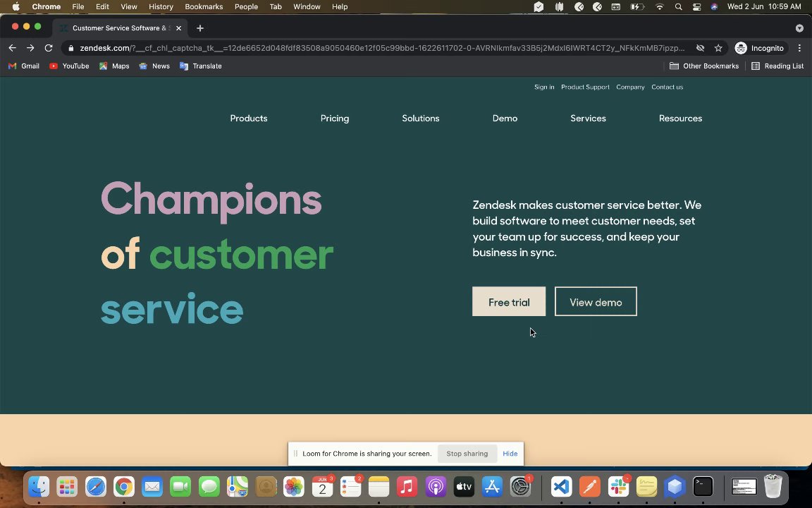Click the View demo button
This screenshot has height=508, width=812.
point(596,302)
